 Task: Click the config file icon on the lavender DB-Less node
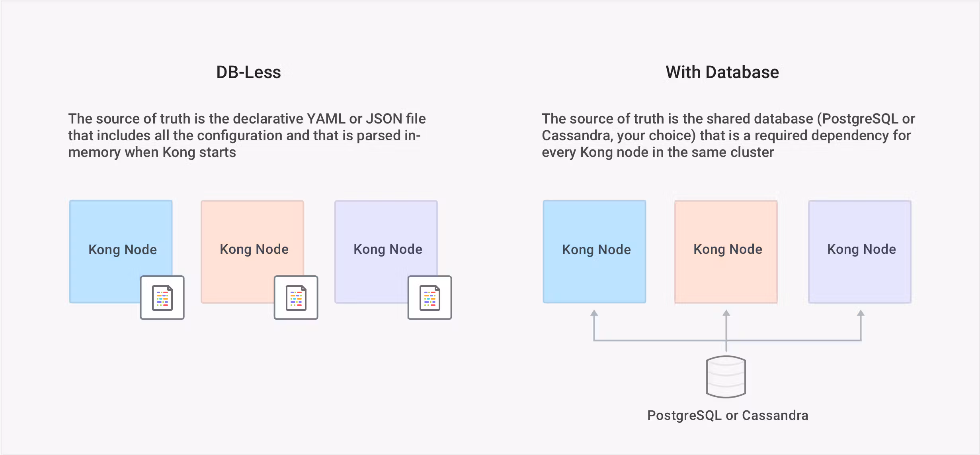pyautogui.click(x=430, y=298)
